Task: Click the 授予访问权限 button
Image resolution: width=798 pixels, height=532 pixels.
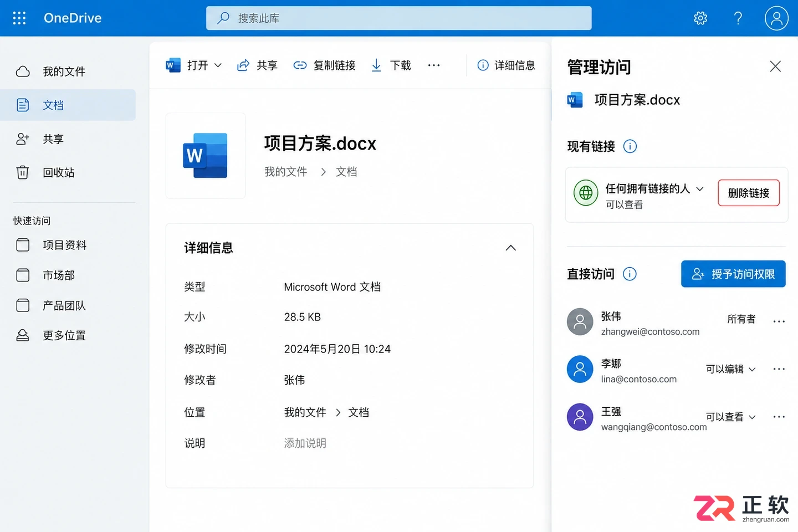Action: 733,274
